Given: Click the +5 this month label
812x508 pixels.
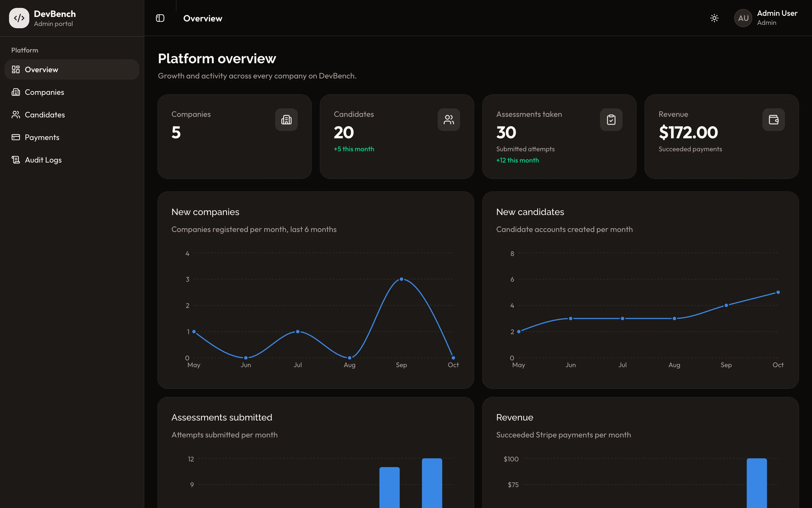Looking at the screenshot, I should (354, 149).
